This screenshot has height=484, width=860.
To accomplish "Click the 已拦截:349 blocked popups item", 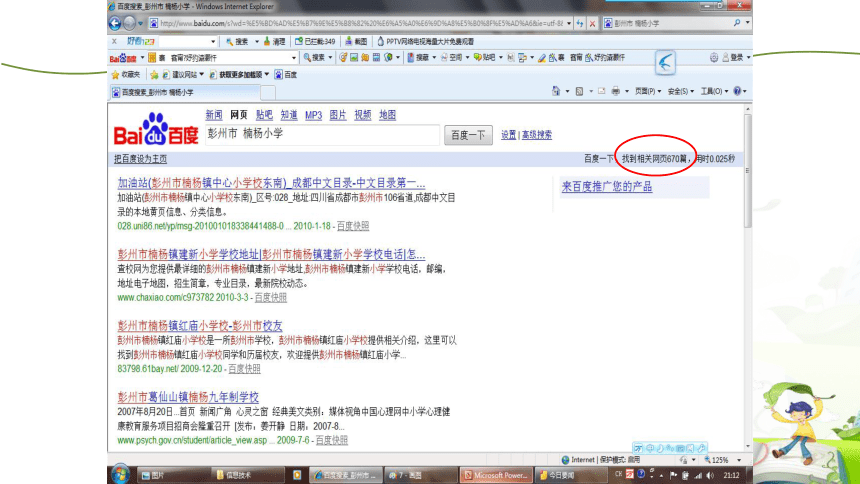I will (315, 41).
